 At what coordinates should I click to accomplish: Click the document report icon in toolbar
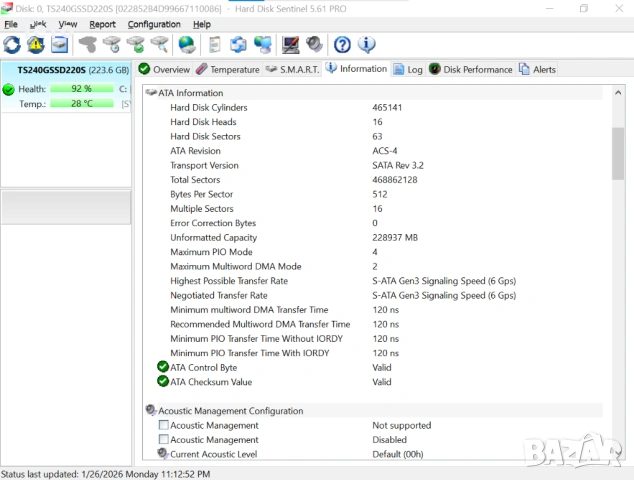tap(214, 44)
